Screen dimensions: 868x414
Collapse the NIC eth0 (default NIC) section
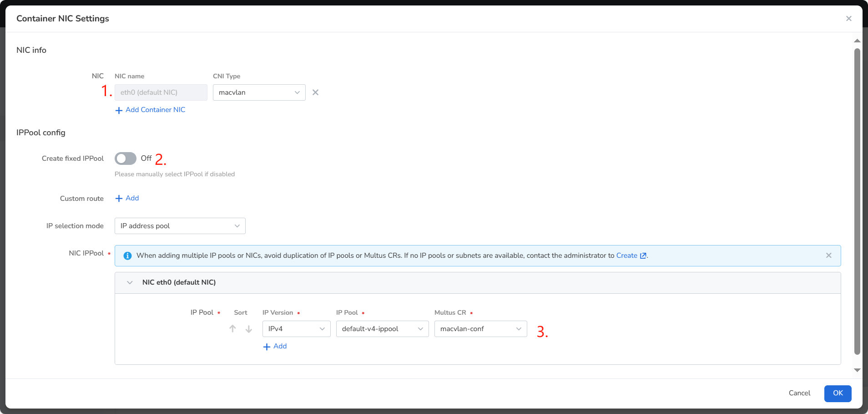[130, 283]
